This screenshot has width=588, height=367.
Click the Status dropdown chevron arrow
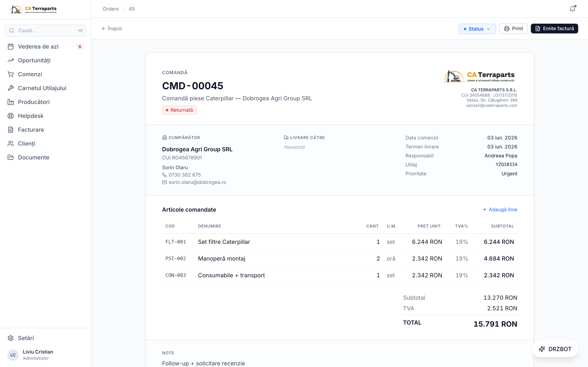488,29
